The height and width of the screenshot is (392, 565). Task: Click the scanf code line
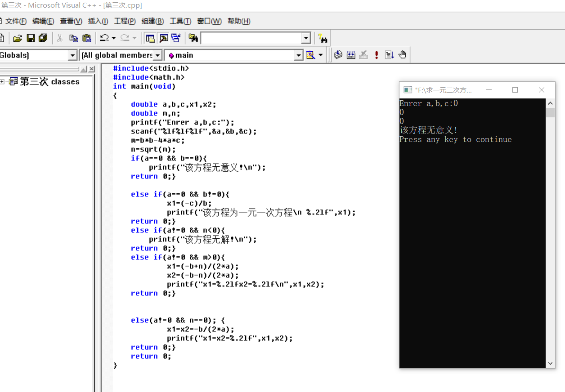coord(194,131)
